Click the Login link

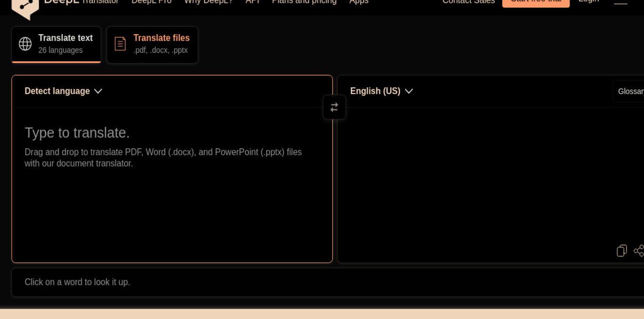pyautogui.click(x=589, y=1)
